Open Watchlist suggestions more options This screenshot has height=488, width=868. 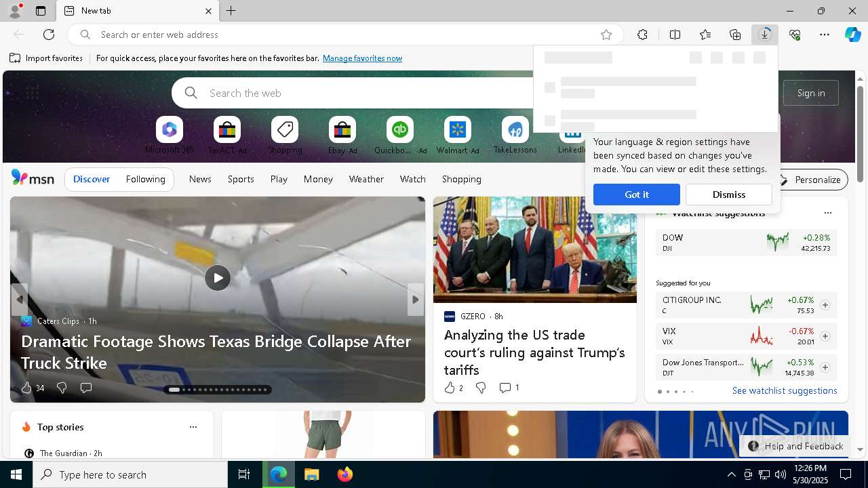tap(828, 213)
